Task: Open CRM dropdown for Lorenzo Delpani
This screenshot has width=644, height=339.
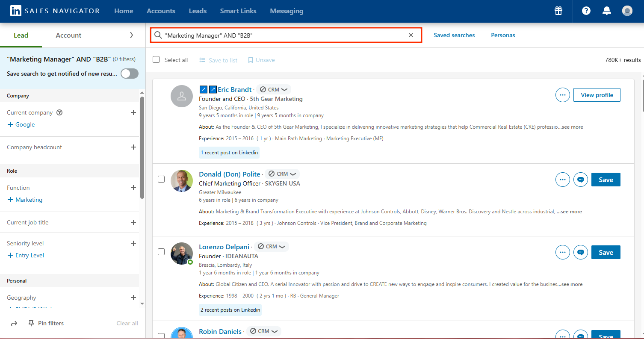Action: 272,247
